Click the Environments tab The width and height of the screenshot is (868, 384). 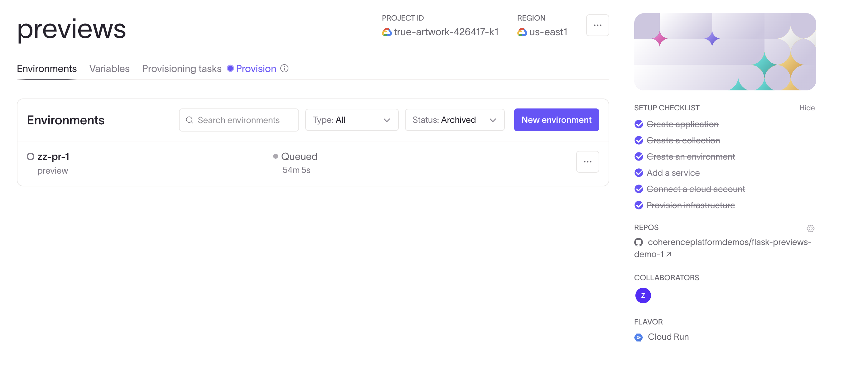click(x=46, y=69)
